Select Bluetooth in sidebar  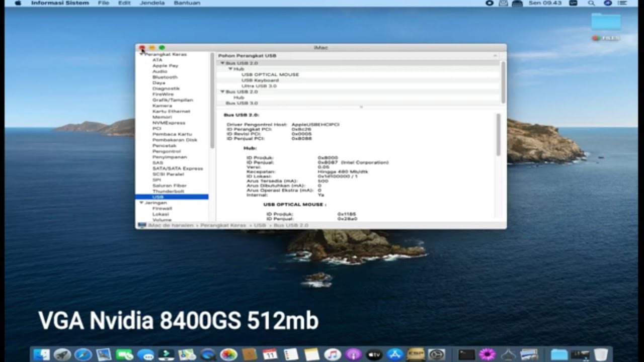(x=165, y=77)
